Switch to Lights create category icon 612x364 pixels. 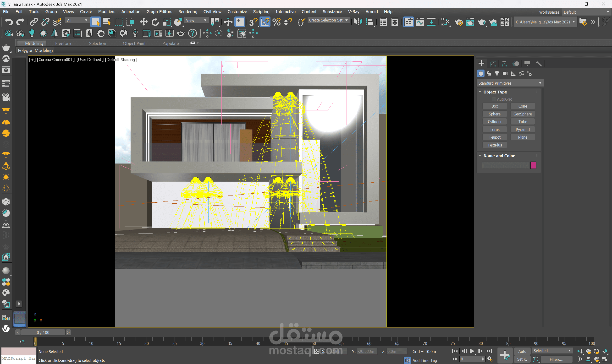[497, 73]
